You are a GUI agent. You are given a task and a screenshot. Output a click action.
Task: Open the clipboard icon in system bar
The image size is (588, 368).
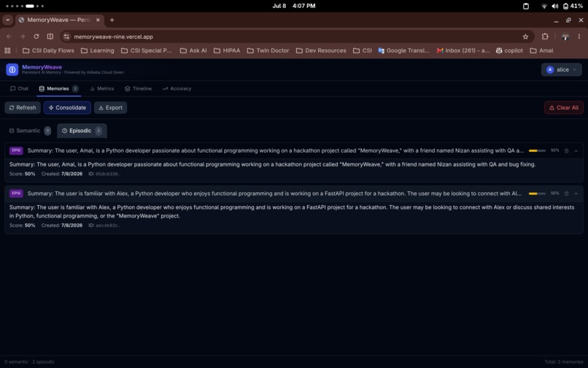[526, 6]
